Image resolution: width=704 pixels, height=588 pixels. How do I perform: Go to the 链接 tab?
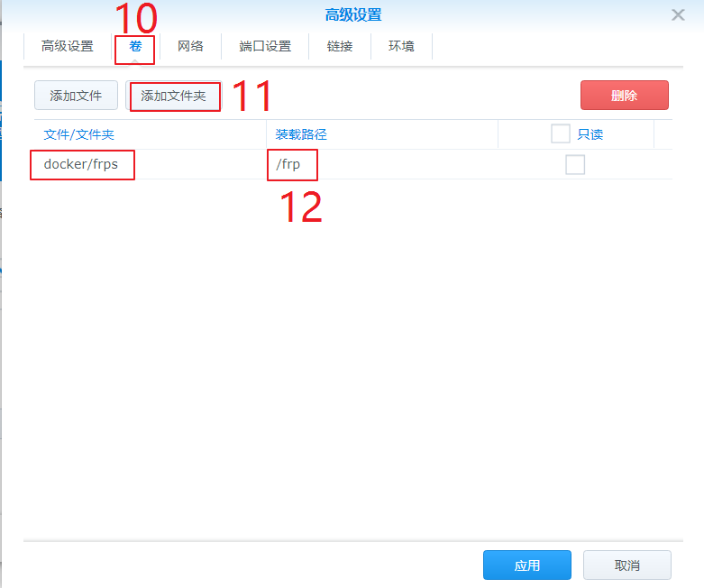[x=340, y=46]
